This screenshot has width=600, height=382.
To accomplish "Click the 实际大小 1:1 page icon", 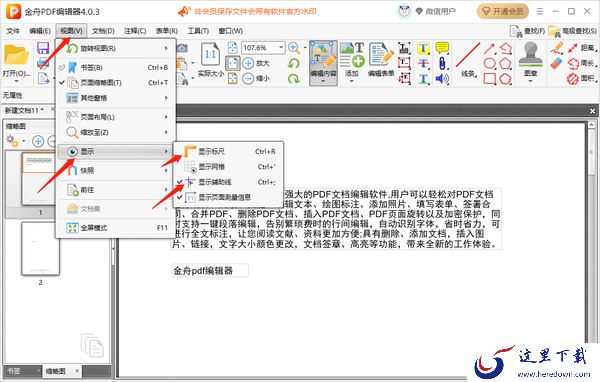I will (x=210, y=54).
